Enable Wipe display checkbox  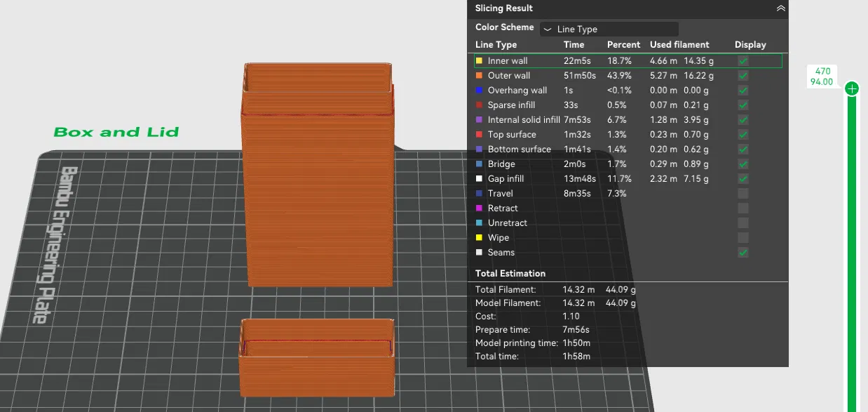(x=743, y=238)
